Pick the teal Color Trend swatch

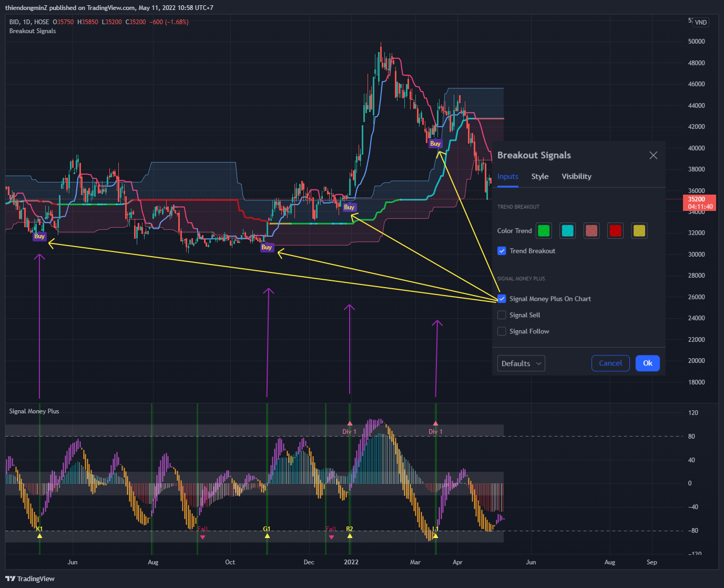(567, 230)
